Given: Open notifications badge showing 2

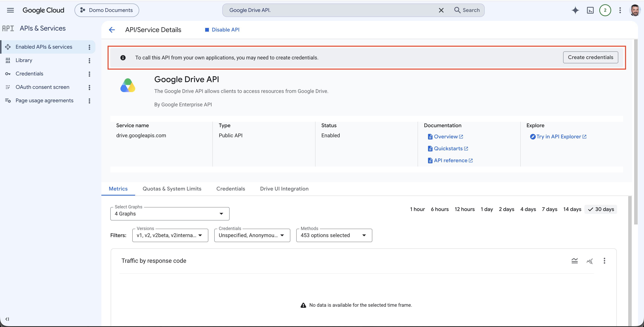Looking at the screenshot, I should pyautogui.click(x=605, y=10).
